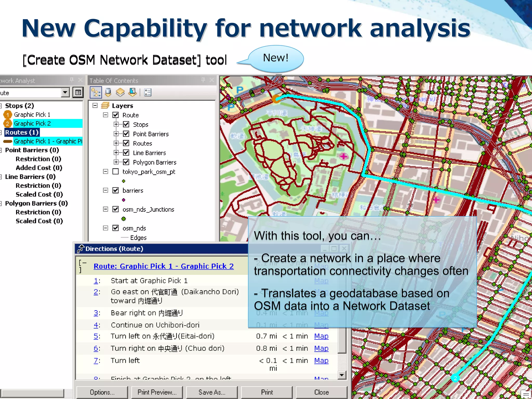532x399 pixels.
Task: Click the Print button
Action: tap(267, 392)
